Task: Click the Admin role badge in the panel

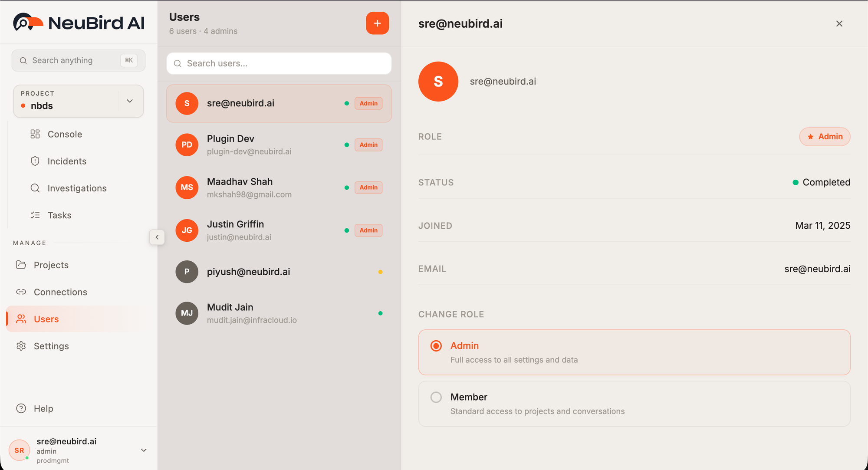Action: (825, 136)
